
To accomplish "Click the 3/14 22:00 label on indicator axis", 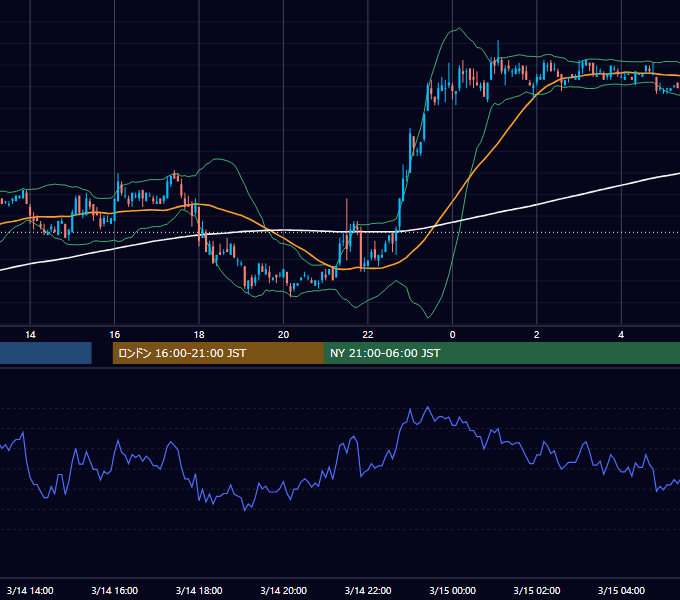I will 368,590.
